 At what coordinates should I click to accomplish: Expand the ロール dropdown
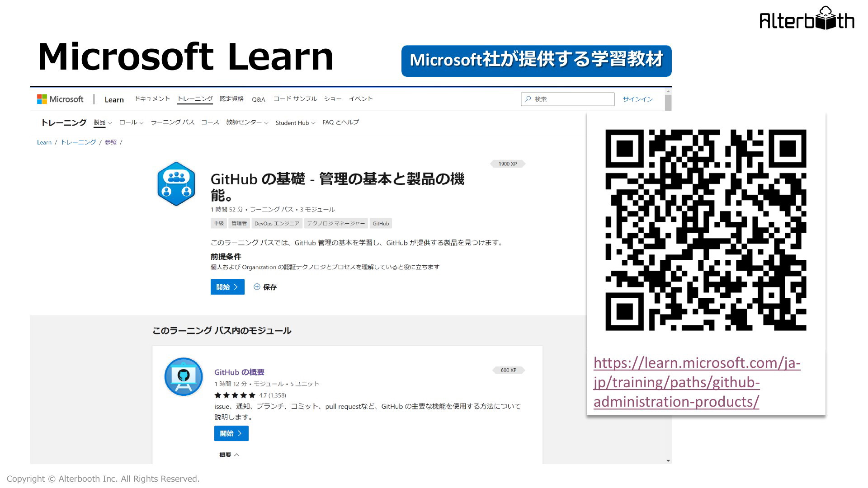131,122
